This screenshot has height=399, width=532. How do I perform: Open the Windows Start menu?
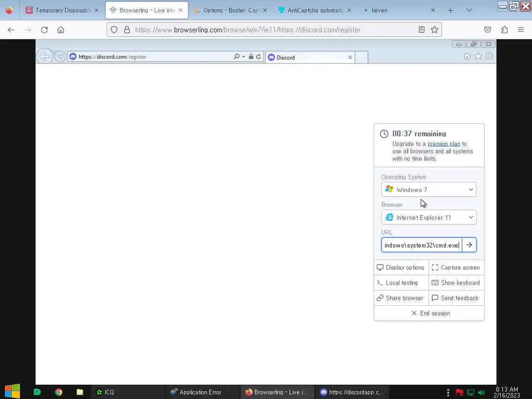pyautogui.click(x=12, y=392)
